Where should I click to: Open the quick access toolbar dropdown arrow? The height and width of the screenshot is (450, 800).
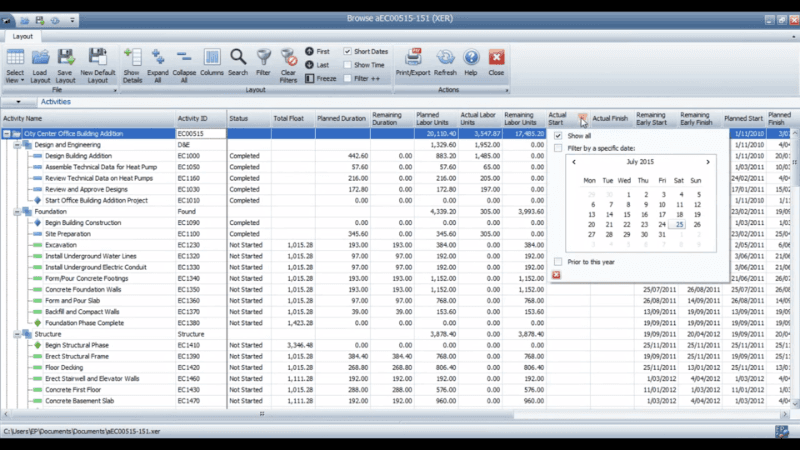tap(72, 20)
